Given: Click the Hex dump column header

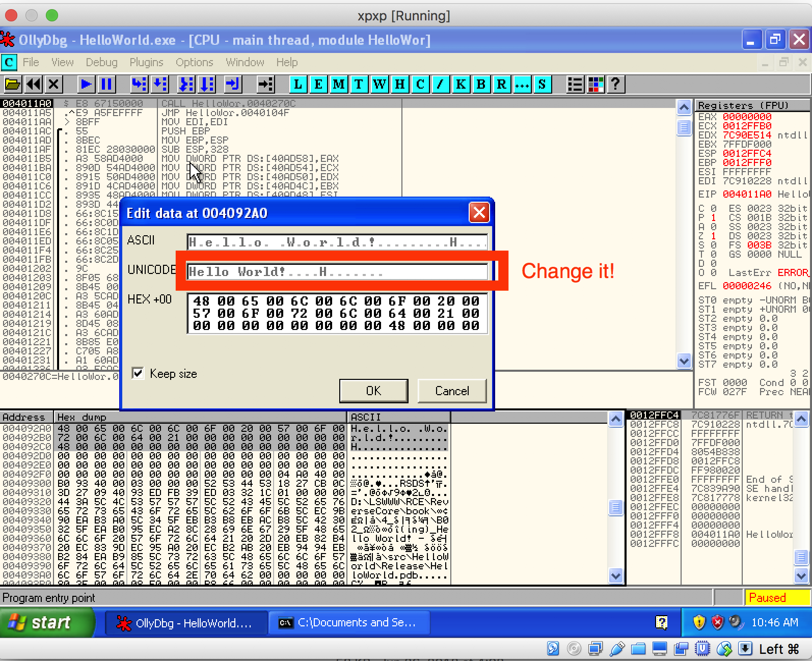Looking at the screenshot, I should coord(201,417).
